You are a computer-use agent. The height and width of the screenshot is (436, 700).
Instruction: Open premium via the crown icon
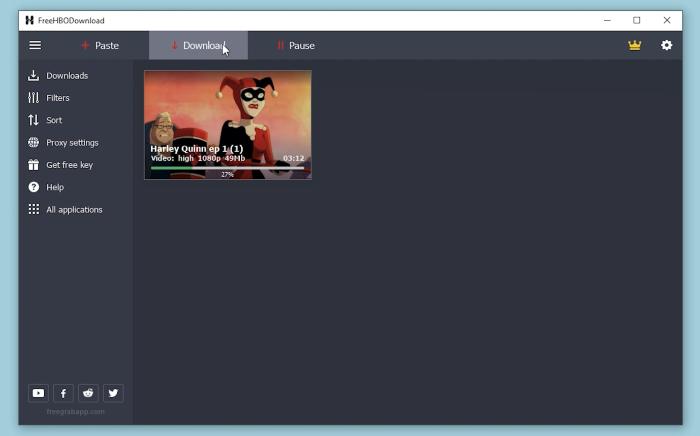(634, 45)
